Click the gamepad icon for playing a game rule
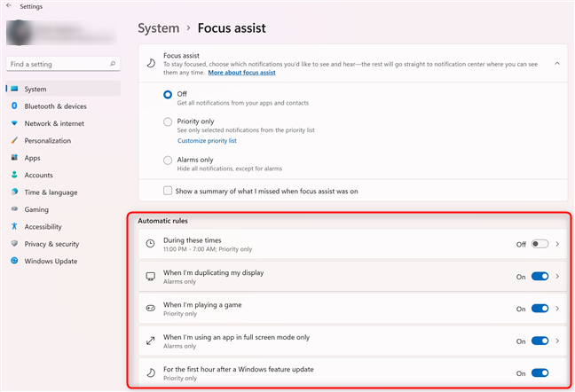Screen dimensions: 575x392 click(x=150, y=308)
